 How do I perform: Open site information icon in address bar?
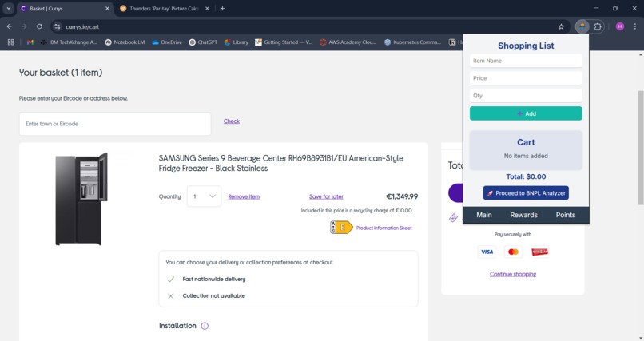58,26
